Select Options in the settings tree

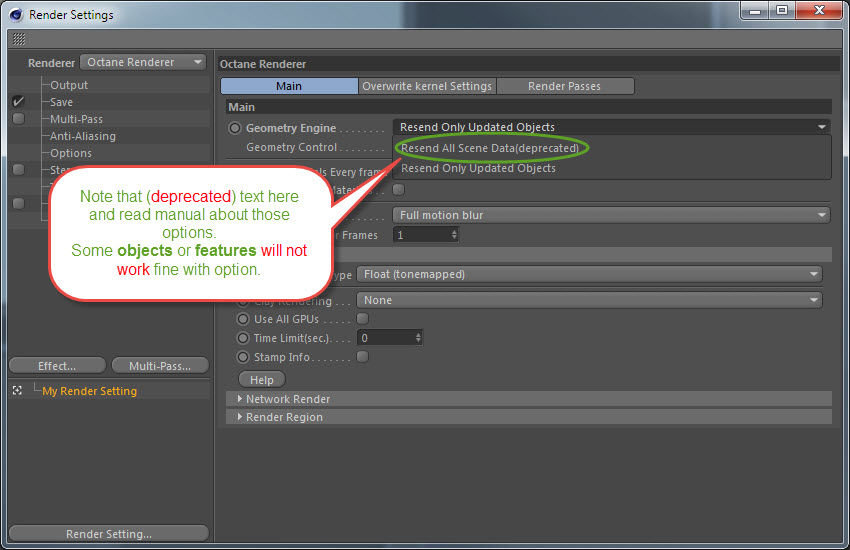[x=71, y=153]
